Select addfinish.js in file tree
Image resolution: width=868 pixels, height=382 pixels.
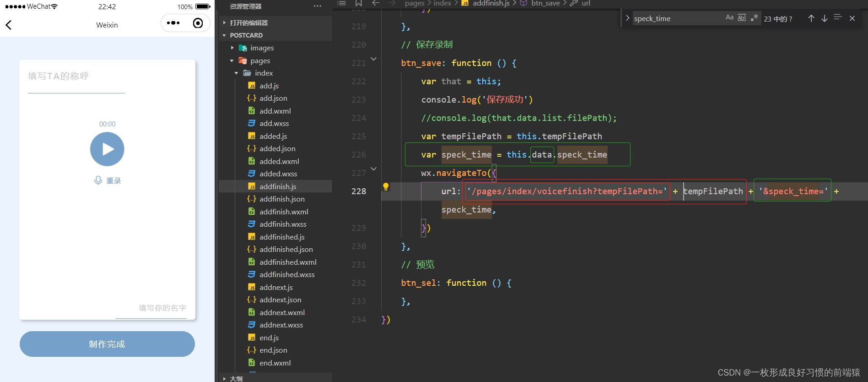[x=275, y=186]
